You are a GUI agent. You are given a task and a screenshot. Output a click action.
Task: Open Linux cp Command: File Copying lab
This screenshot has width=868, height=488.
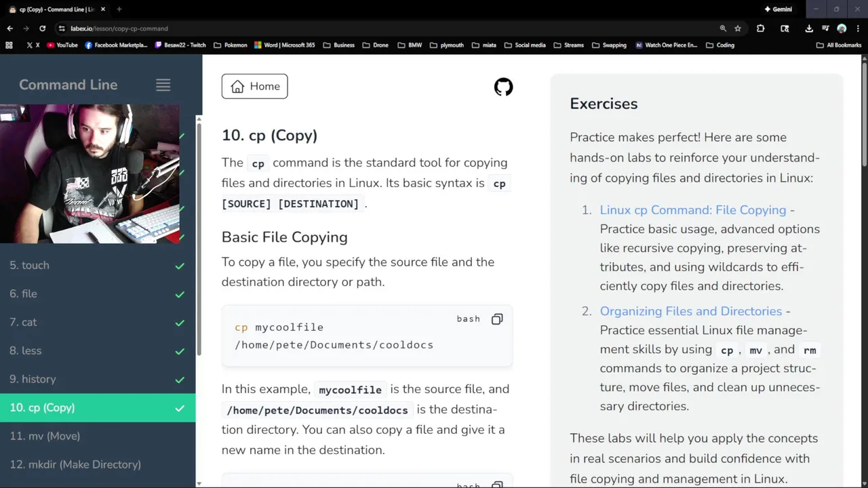pos(692,210)
